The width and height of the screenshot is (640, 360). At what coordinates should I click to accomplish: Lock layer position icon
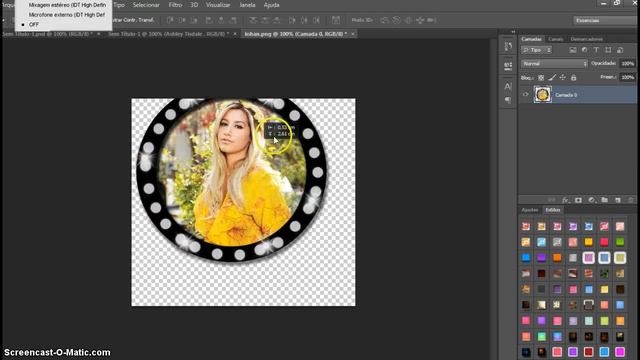coord(563,78)
